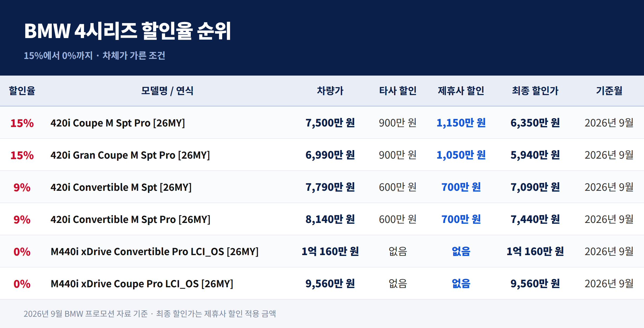Click 600만 원 in the 7,790만 원 row

point(398,187)
